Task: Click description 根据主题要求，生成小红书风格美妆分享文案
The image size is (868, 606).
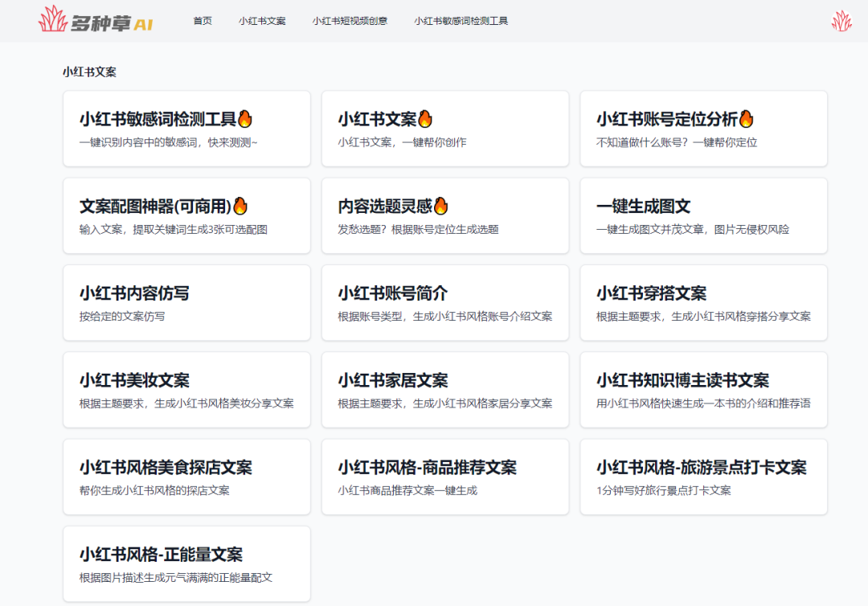Action: coord(186,403)
